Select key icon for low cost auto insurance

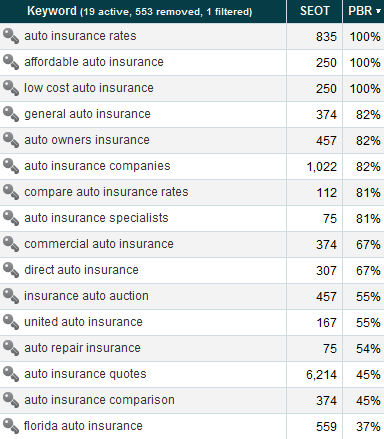click(x=11, y=88)
